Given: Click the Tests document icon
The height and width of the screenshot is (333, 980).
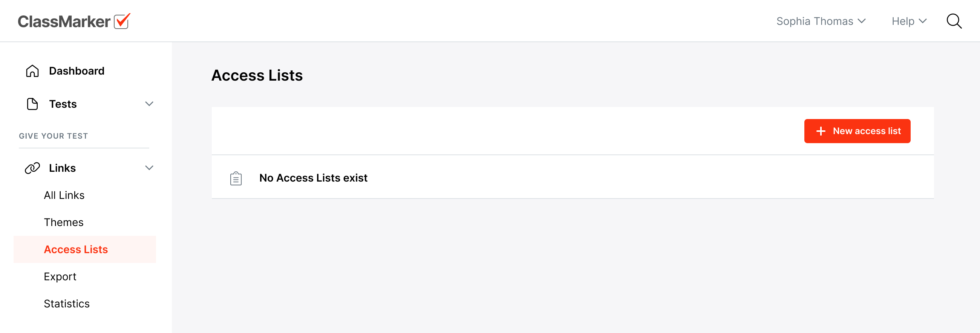Looking at the screenshot, I should 32,104.
